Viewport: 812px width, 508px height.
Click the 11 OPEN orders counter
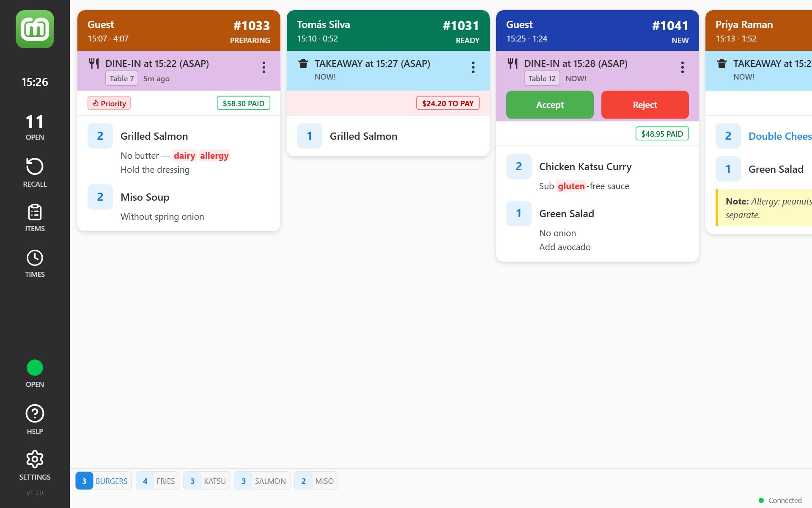click(35, 127)
